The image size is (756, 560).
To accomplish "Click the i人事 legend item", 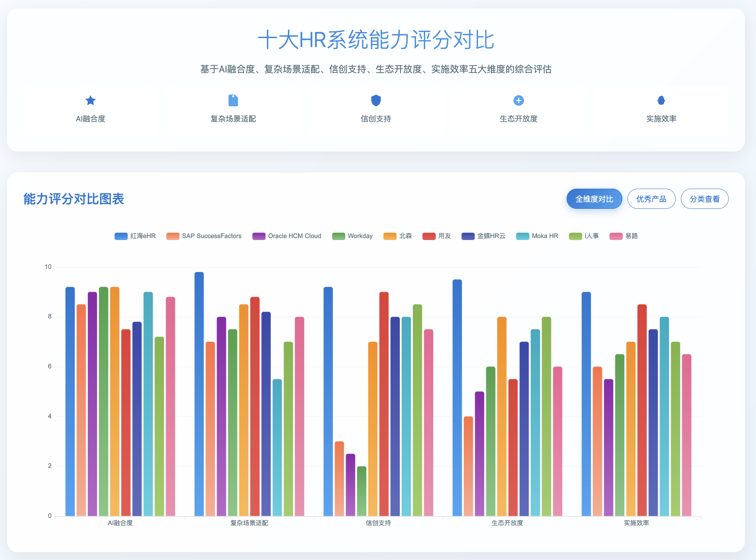I will pos(584,236).
